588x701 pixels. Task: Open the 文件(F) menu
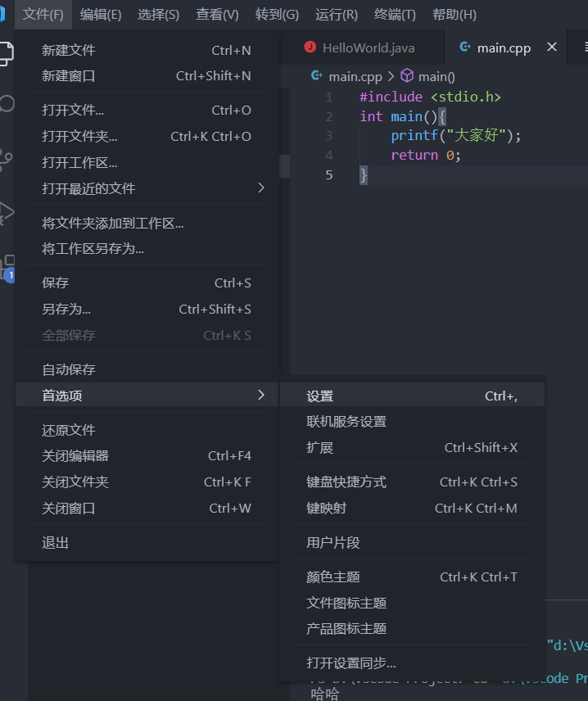pyautogui.click(x=43, y=14)
